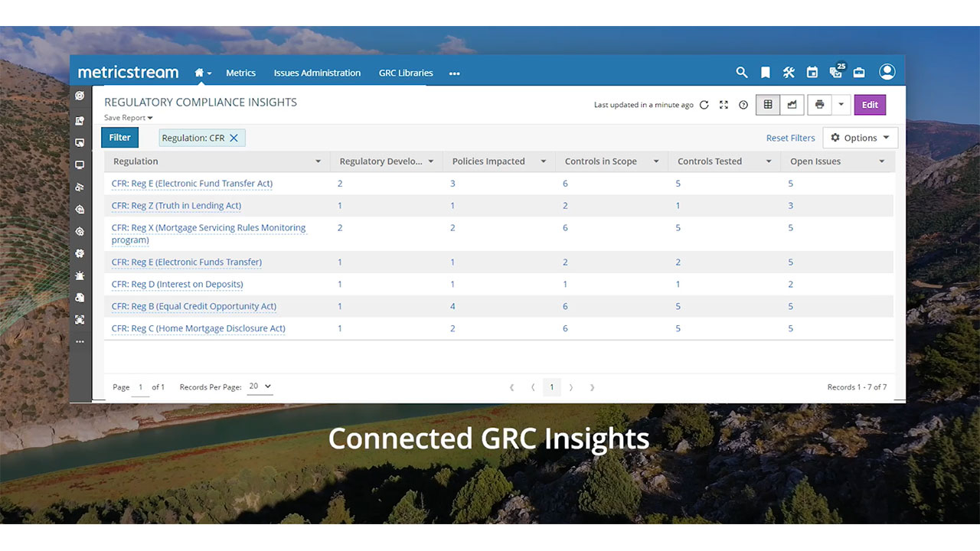Open the search magnifier in the header
The height and width of the screenshot is (551, 980).
(741, 73)
